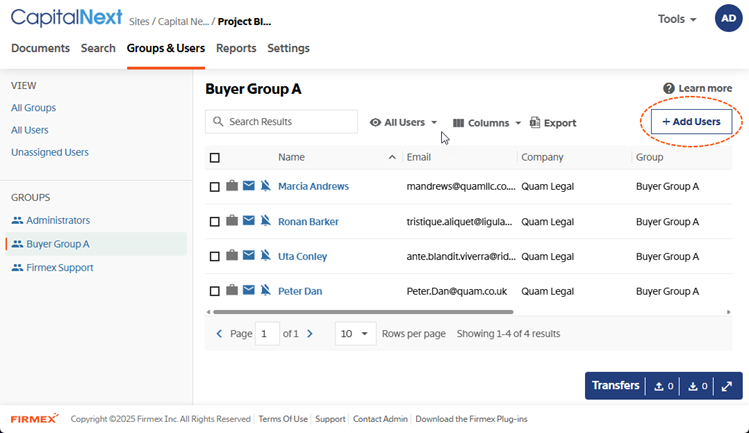Click the Learn more help icon

pos(669,88)
